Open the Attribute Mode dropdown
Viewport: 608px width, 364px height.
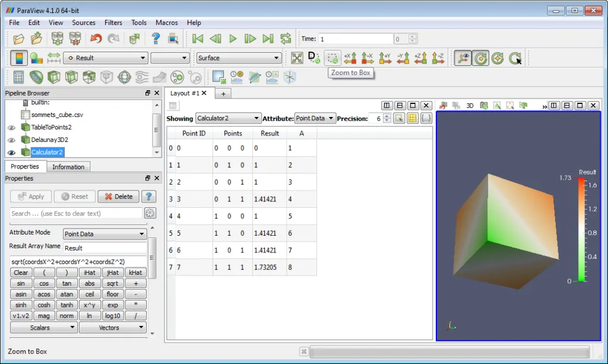coord(104,234)
